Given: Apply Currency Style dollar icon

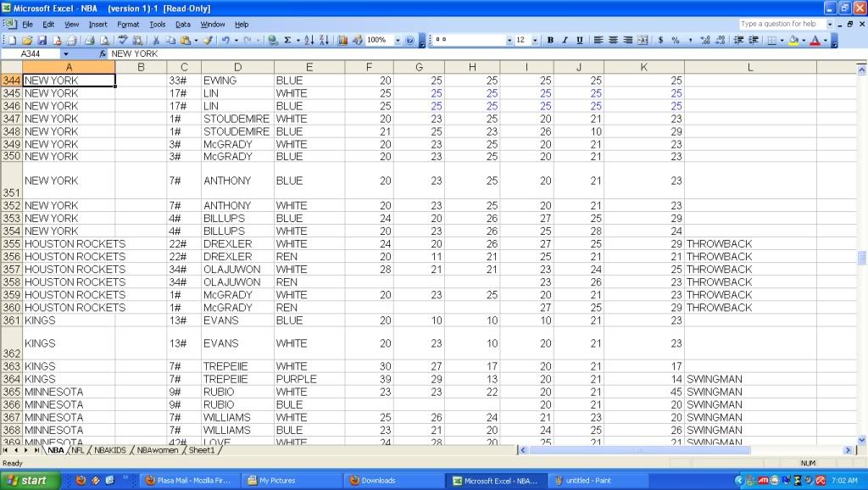Looking at the screenshot, I should [x=660, y=41].
